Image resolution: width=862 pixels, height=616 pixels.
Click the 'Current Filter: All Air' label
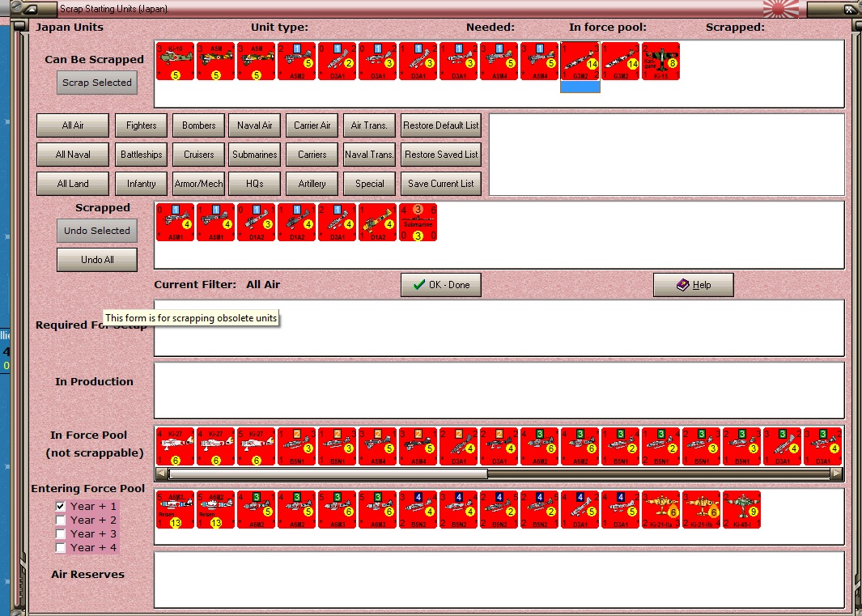pos(217,284)
